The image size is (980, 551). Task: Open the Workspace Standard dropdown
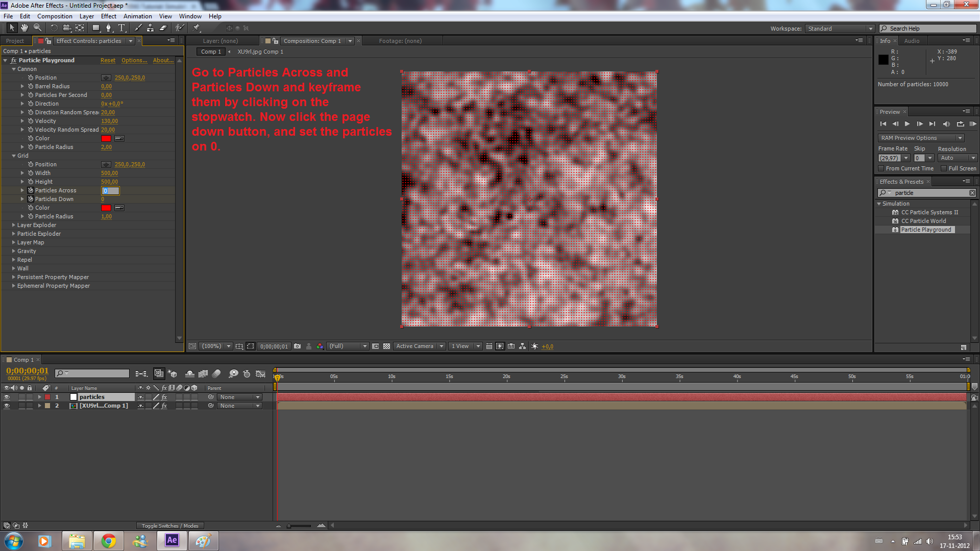click(840, 29)
